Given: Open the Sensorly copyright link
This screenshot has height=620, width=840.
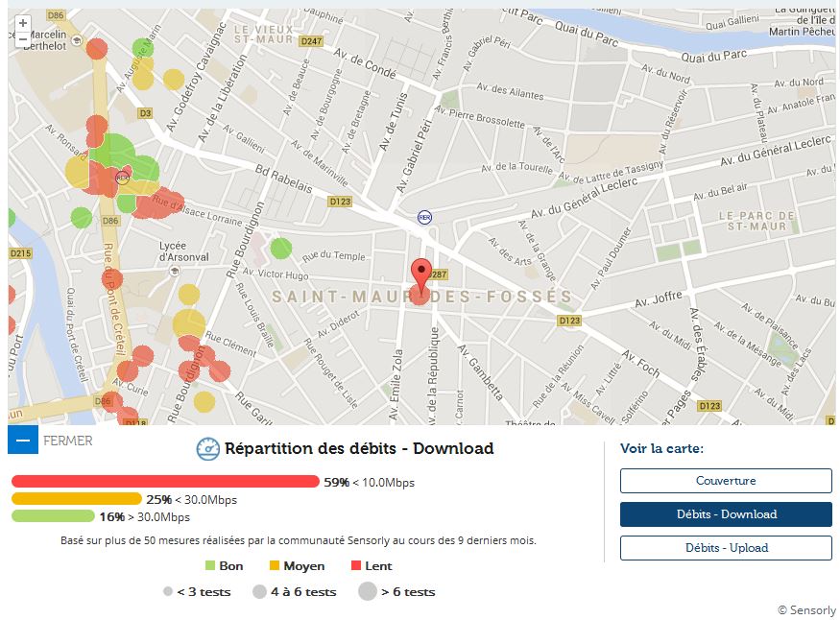Looking at the screenshot, I should coord(806,610).
